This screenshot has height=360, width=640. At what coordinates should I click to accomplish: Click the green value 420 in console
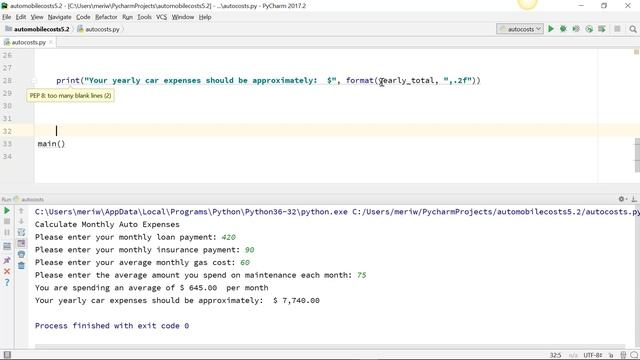tap(229, 237)
